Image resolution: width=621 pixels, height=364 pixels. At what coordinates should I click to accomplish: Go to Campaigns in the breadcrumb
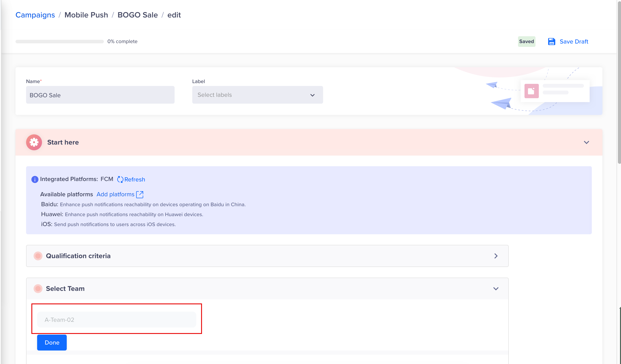click(x=35, y=15)
